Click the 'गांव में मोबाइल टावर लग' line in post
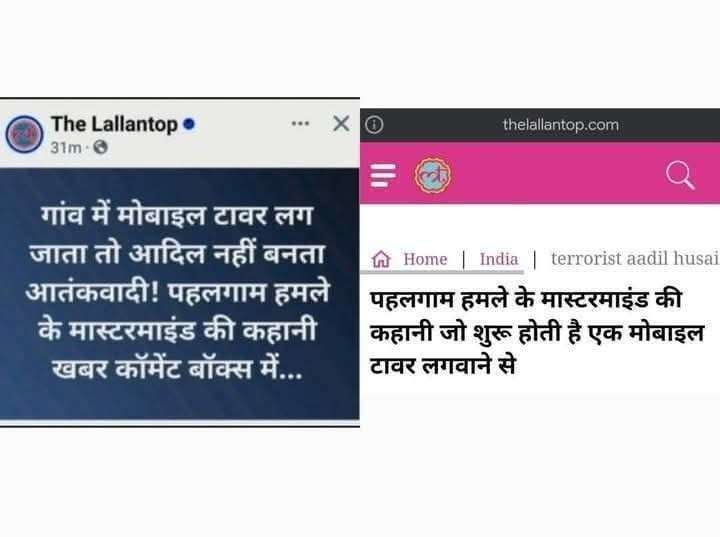Viewport: 720px width, 537px height. point(177,215)
